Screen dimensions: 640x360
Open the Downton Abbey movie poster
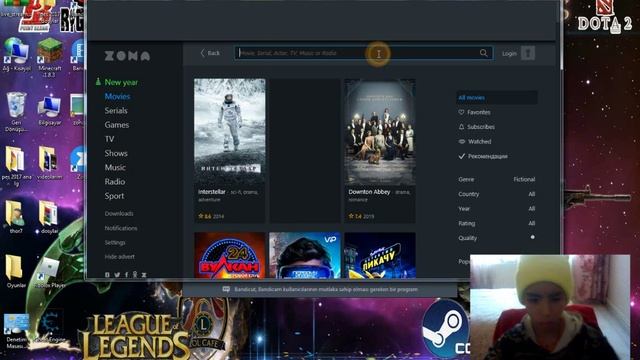pyautogui.click(x=380, y=131)
